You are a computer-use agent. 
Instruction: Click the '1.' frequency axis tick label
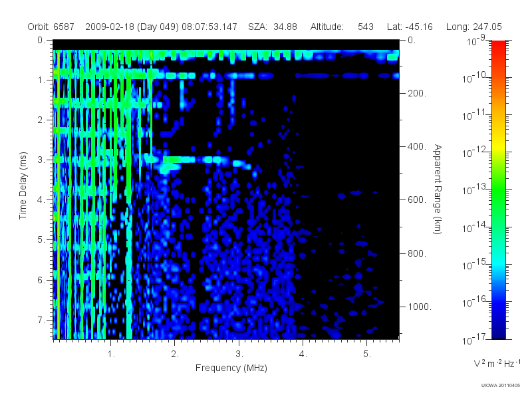click(x=111, y=354)
